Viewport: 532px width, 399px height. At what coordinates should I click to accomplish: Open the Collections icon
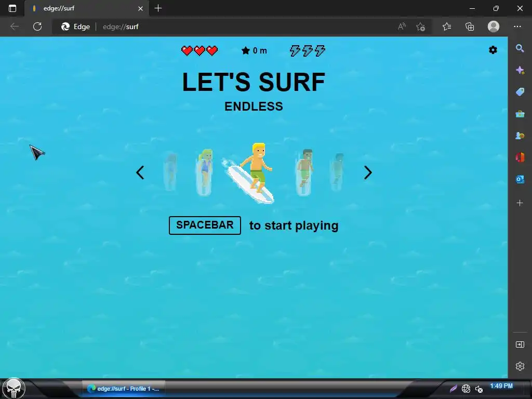(x=470, y=26)
